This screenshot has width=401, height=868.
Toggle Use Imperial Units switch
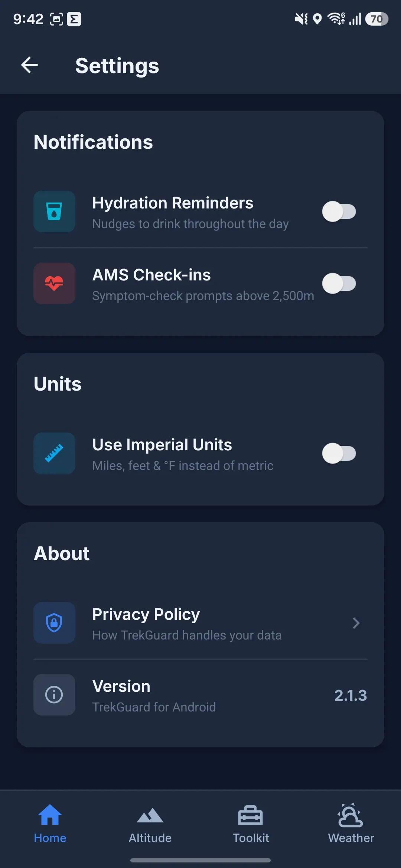pos(339,453)
